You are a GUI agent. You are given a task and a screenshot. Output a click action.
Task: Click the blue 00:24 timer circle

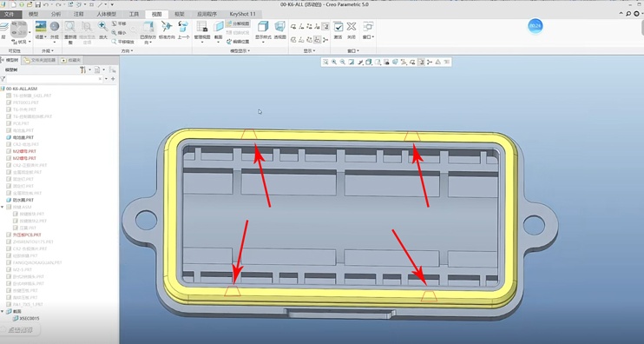(536, 26)
